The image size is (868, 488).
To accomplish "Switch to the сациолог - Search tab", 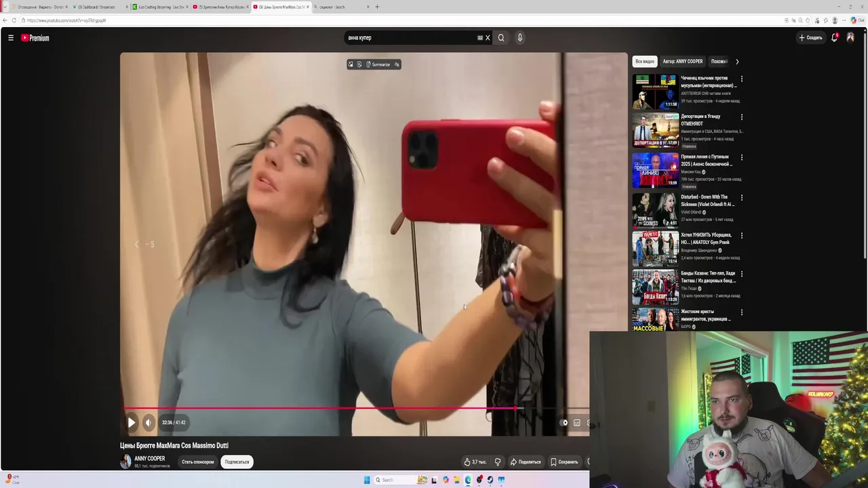I will pyautogui.click(x=341, y=7).
